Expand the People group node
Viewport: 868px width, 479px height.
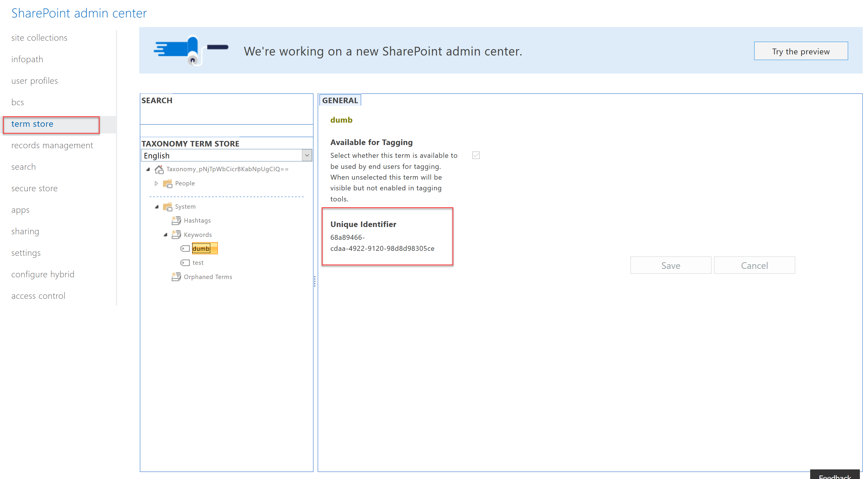tap(156, 183)
